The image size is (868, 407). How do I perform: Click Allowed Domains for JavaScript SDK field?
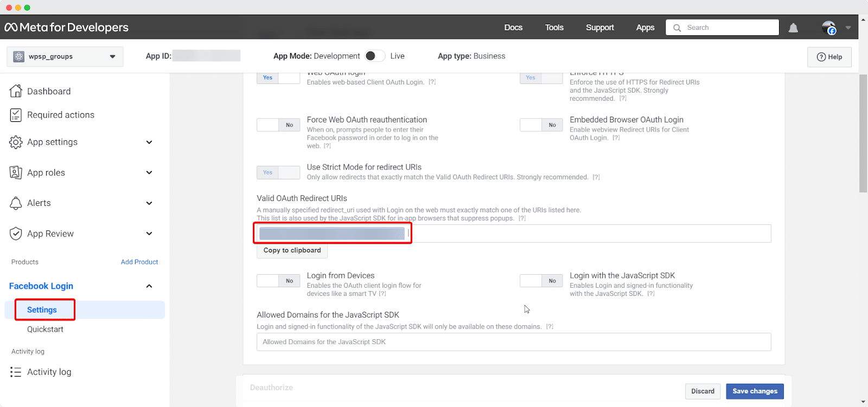[514, 342]
